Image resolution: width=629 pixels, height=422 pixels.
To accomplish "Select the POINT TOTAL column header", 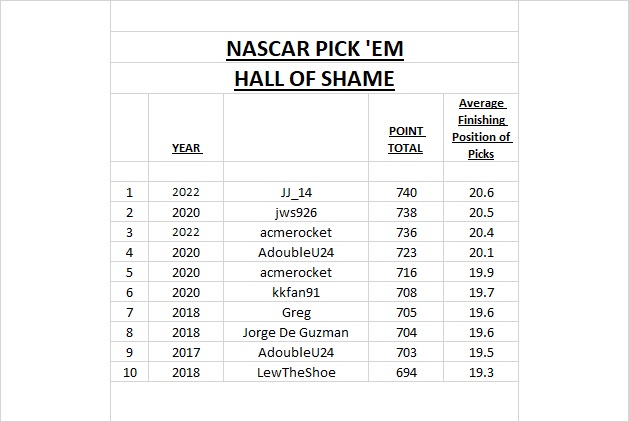I will (406, 140).
